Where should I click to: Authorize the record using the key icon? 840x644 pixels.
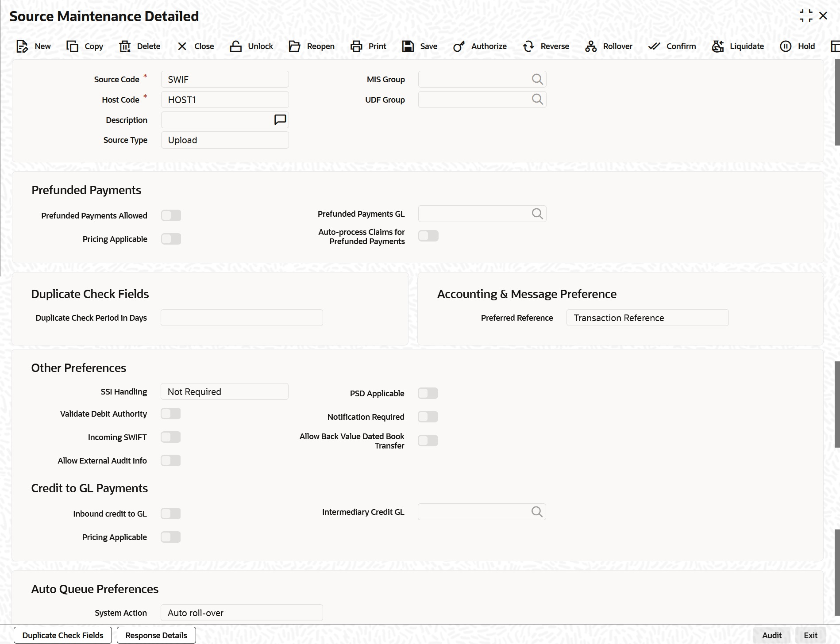click(x=459, y=46)
